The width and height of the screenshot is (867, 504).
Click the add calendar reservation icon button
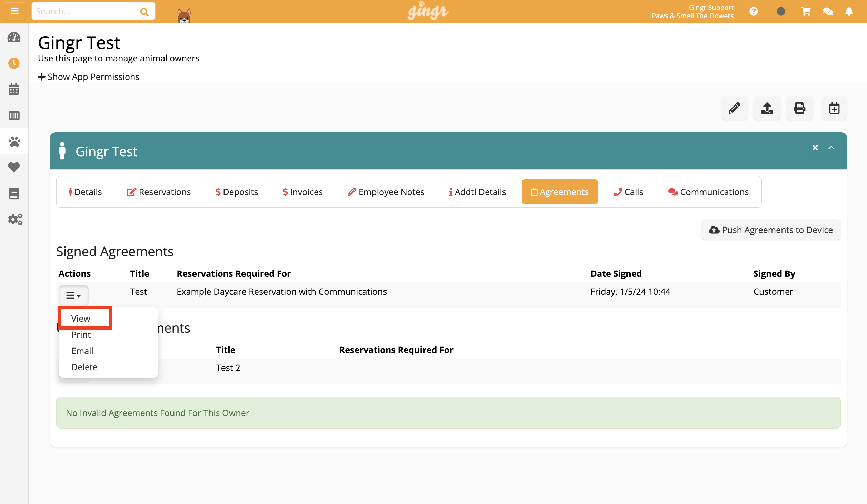835,108
